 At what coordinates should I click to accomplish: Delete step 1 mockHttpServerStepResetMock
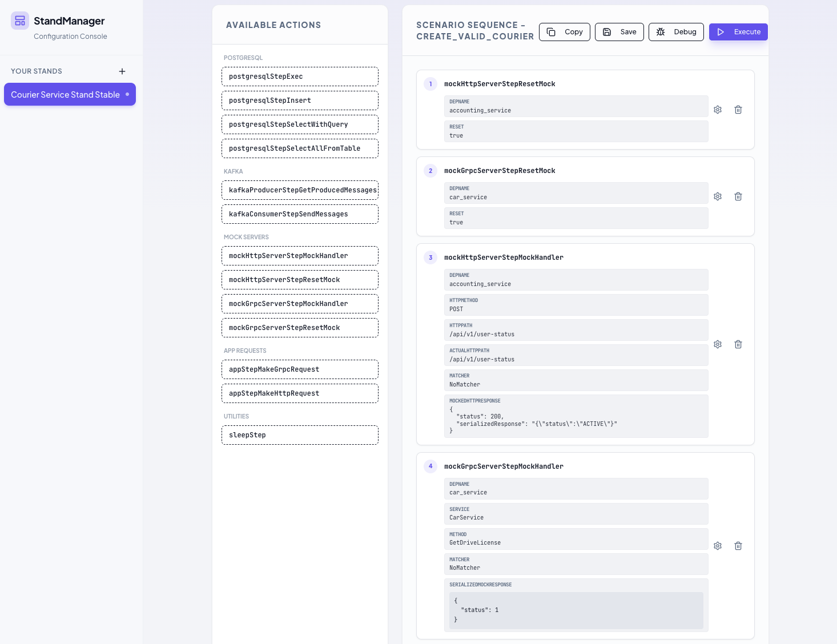pos(738,110)
